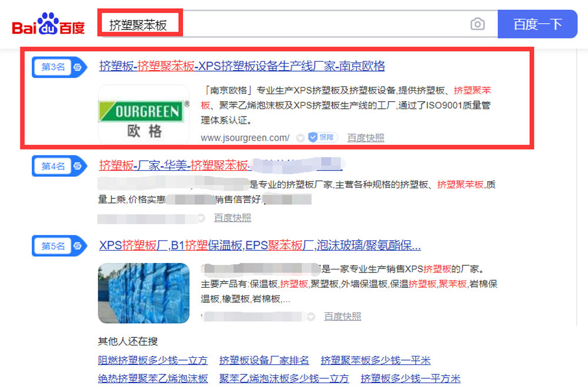The width and height of the screenshot is (588, 389).
Task: Click the blue insulation boards thumbnail
Action: 143,293
